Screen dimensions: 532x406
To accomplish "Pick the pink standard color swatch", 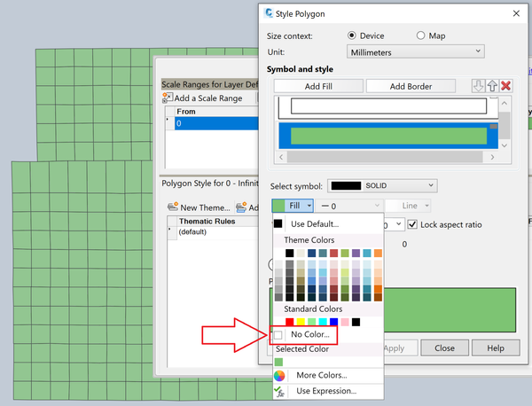I will (345, 322).
